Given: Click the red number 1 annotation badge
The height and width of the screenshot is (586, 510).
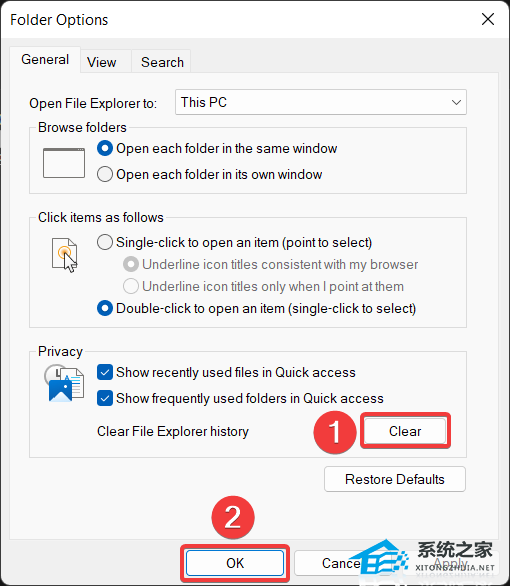Looking at the screenshot, I should (x=335, y=432).
